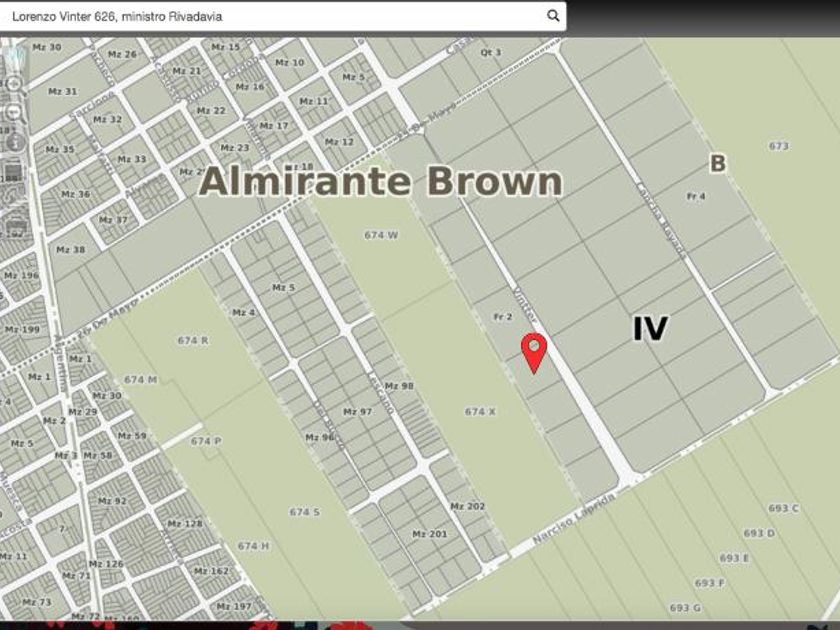Click the red location pin marker

[x=534, y=352]
